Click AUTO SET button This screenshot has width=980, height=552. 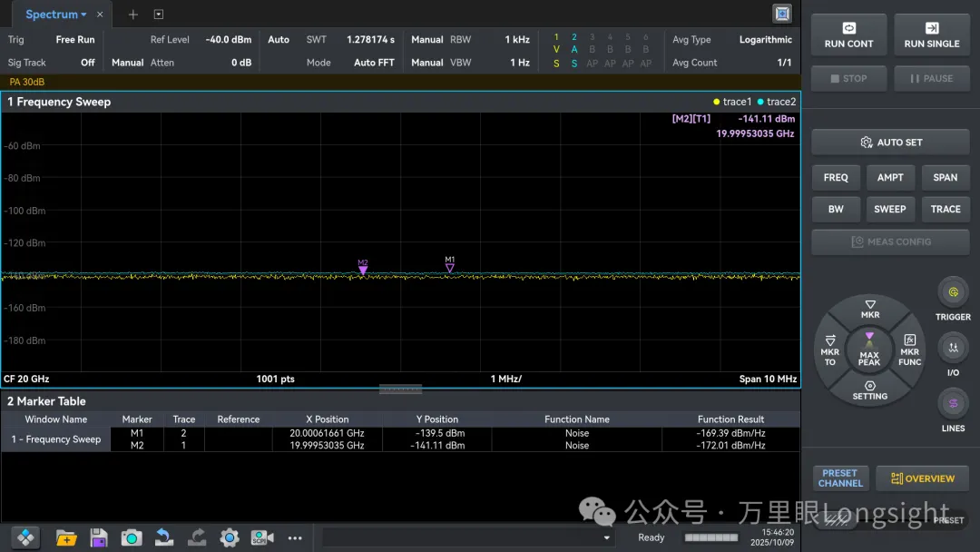pos(891,143)
